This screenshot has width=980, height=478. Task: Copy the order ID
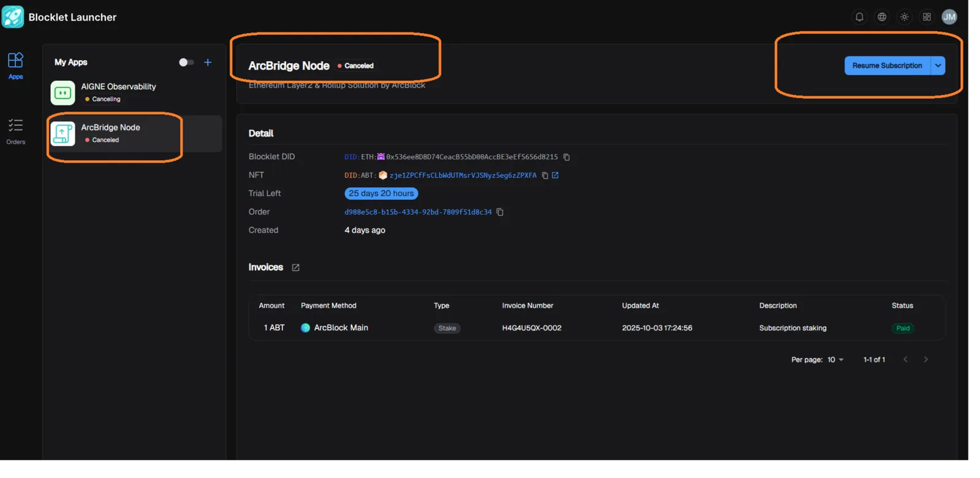(500, 212)
